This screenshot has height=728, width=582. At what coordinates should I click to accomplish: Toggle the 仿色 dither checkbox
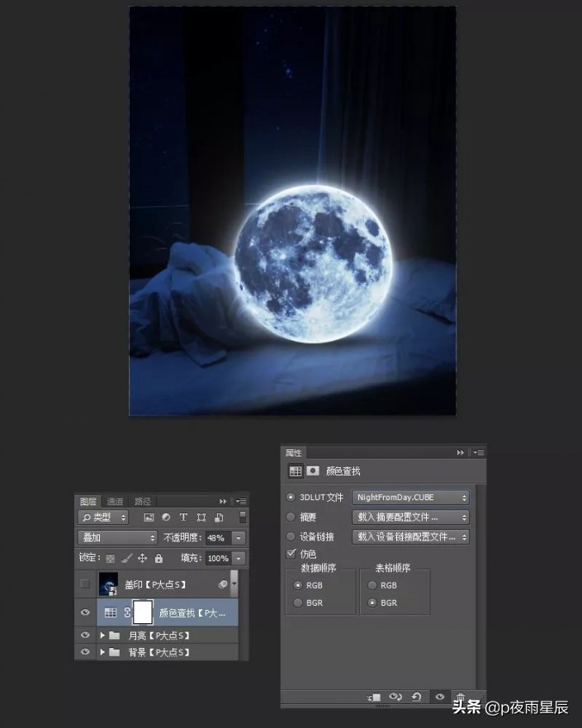pyautogui.click(x=291, y=554)
